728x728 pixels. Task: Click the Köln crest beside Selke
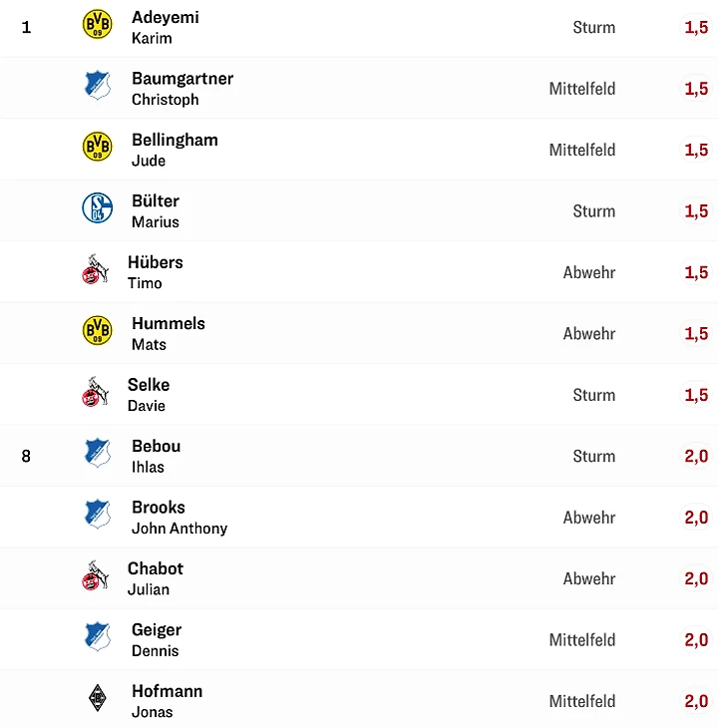95,392
